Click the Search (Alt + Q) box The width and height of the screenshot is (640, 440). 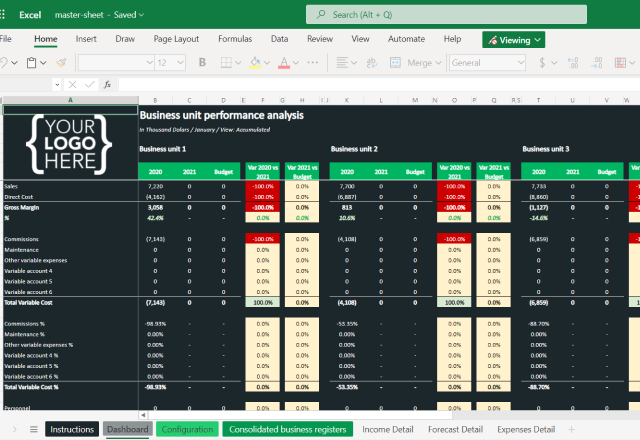447,14
